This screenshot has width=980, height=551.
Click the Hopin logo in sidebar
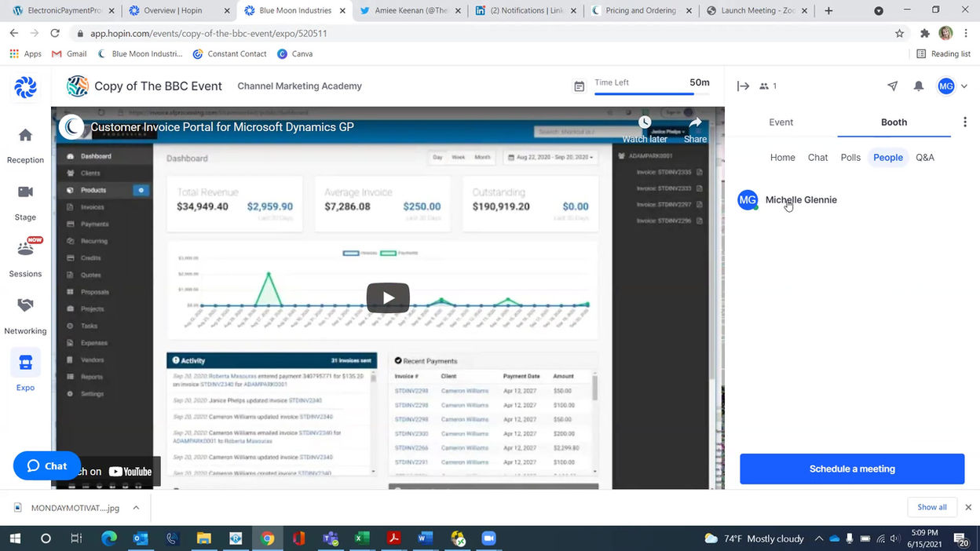click(25, 87)
